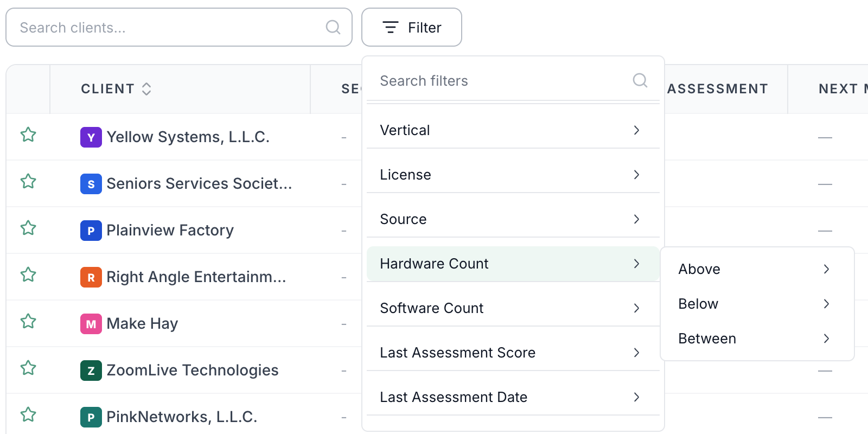Open the PinkNetworks, L.L.C. client name

click(x=182, y=417)
